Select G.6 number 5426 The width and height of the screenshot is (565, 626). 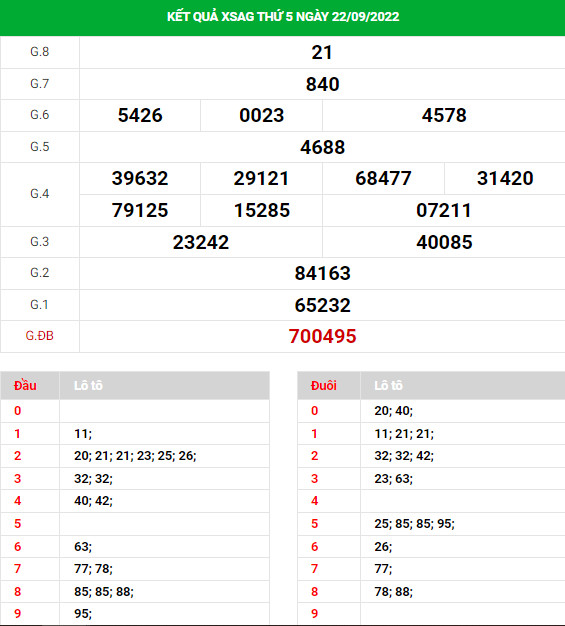[x=140, y=115]
